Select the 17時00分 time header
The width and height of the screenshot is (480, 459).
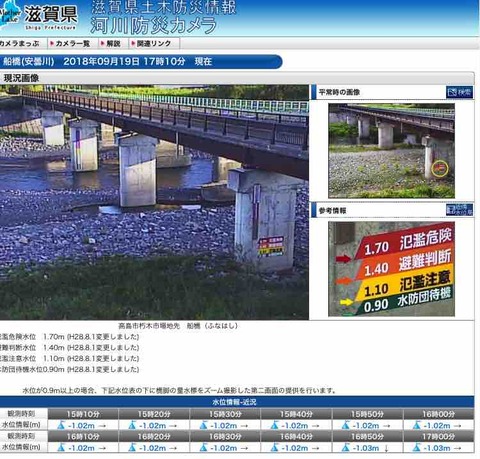[438, 436]
